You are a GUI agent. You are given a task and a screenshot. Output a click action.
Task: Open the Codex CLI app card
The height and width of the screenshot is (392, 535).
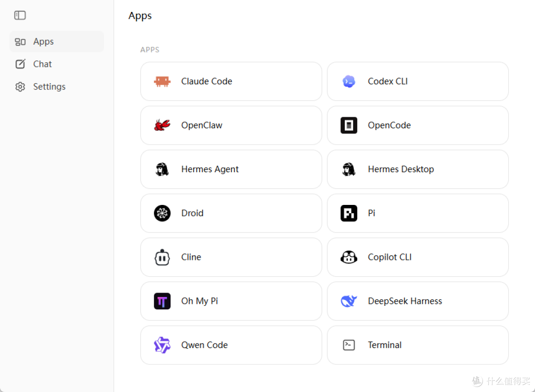tap(418, 82)
